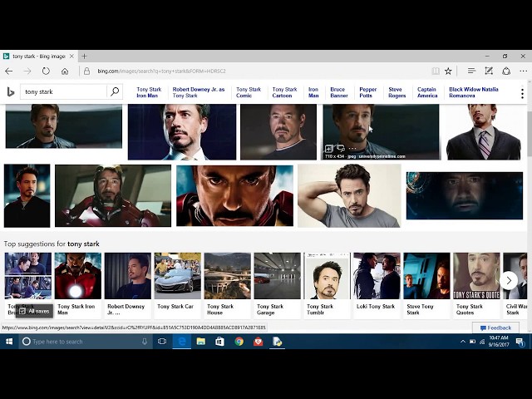Click visual search icon on hovered image
The height and width of the screenshot is (399, 532).
pyautogui.click(x=340, y=148)
